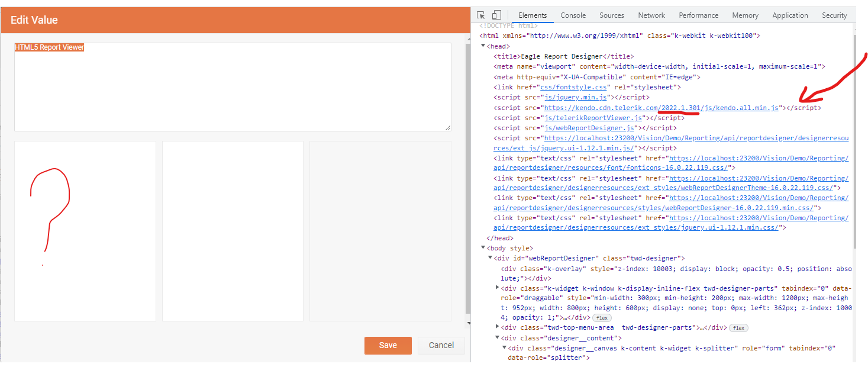
Task: Collapse the webReportDesigner div node
Action: point(490,258)
